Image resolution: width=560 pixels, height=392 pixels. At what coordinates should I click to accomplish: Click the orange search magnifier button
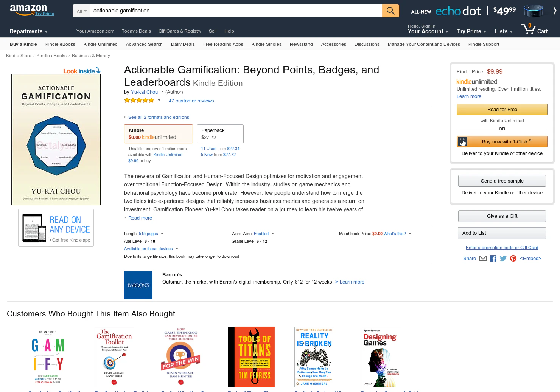(390, 11)
